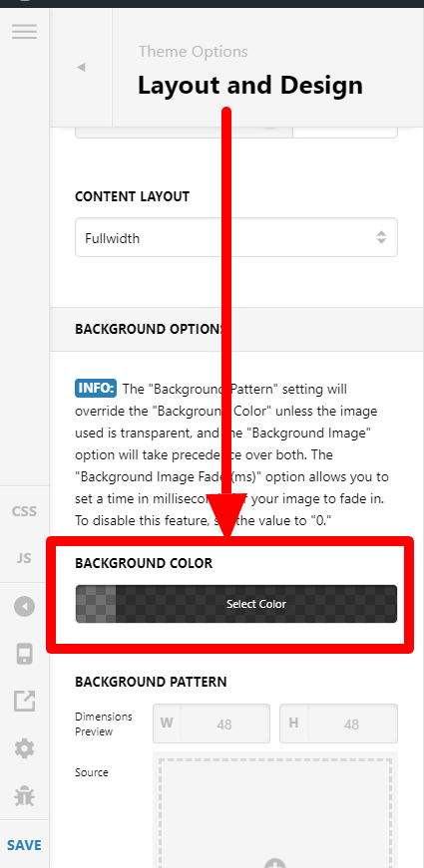This screenshot has height=868, width=424.
Task: Click the Theme Options breadcrumb
Action: tap(193, 52)
